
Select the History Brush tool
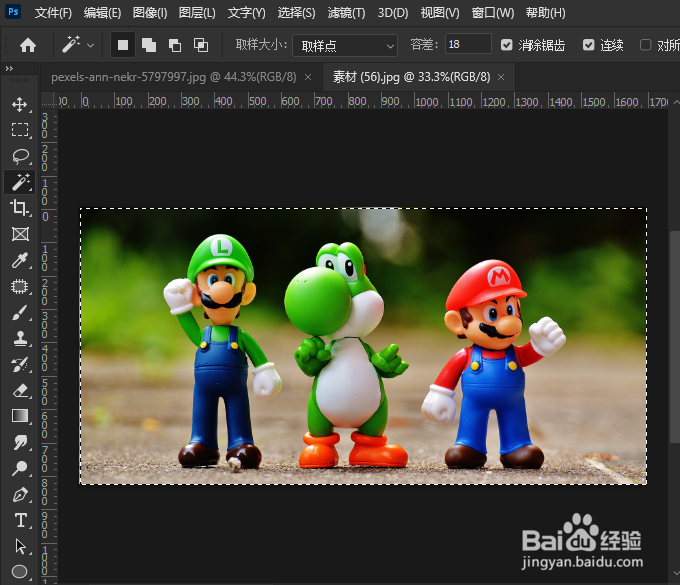20,364
